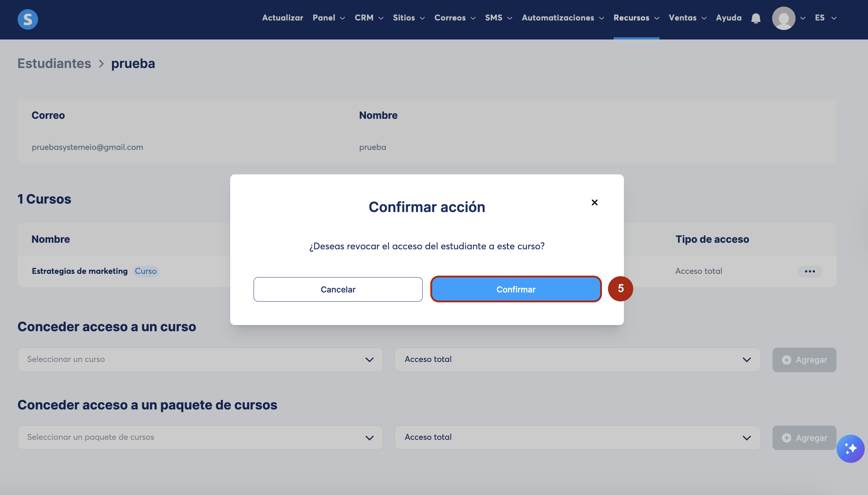Close the Confirmar acción dialog with X
This screenshot has width=868, height=495.
click(x=595, y=203)
